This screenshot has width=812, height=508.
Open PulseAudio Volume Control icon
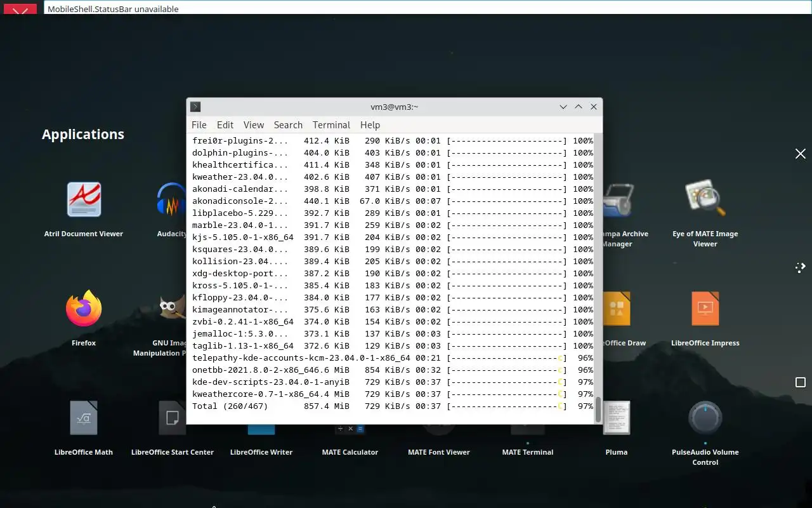[x=705, y=418]
